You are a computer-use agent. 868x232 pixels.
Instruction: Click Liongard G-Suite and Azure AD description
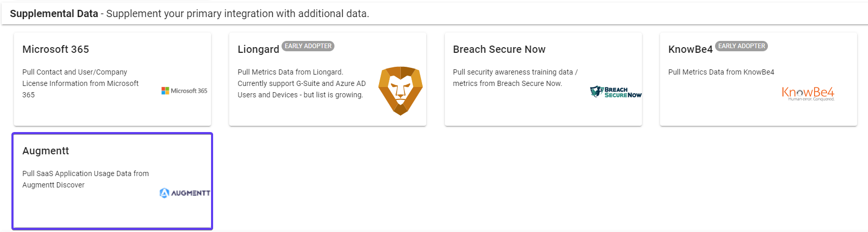pyautogui.click(x=301, y=83)
